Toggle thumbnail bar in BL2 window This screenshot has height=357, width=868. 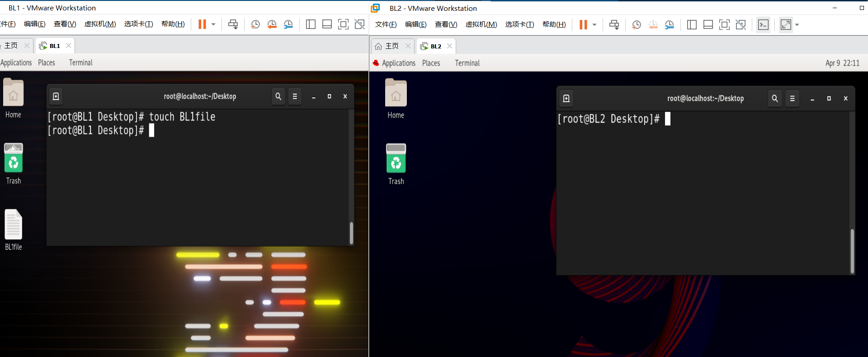[708, 25]
